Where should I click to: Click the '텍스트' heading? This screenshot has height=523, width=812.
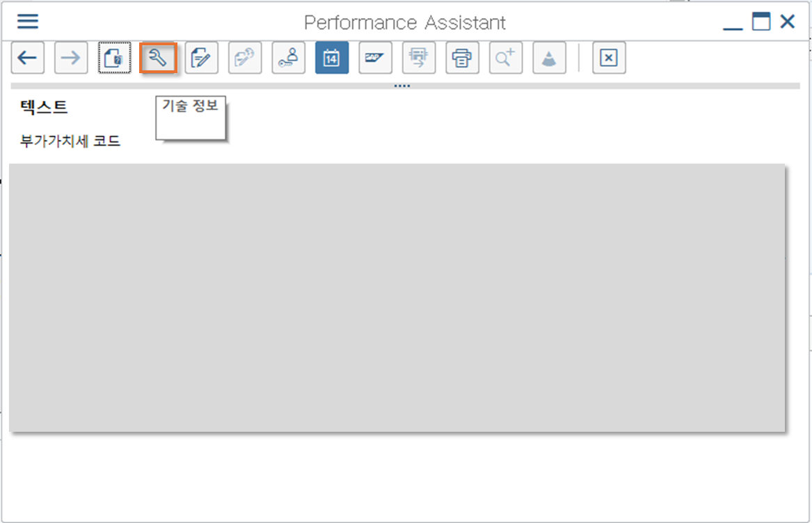pyautogui.click(x=44, y=107)
